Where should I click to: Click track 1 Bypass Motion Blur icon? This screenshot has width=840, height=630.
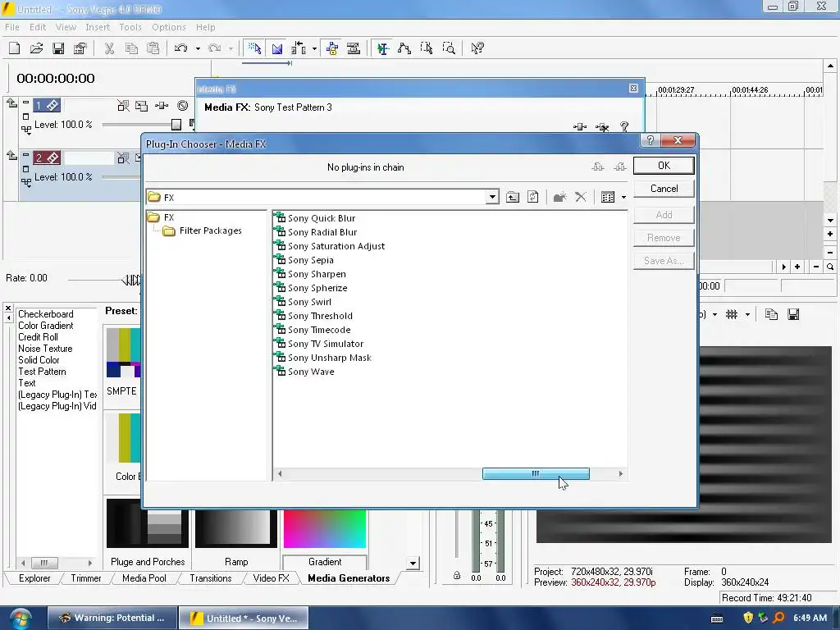[x=123, y=106]
